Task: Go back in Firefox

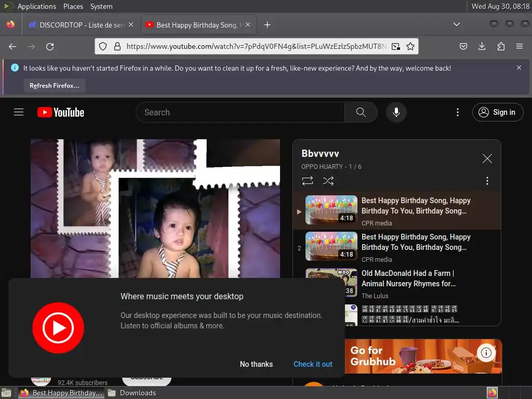Action: coord(12,46)
